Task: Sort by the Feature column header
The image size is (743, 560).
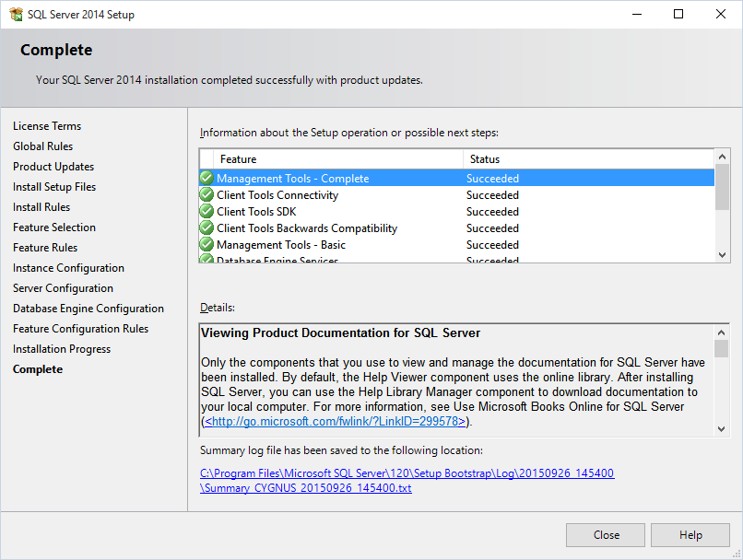Action: click(x=338, y=159)
